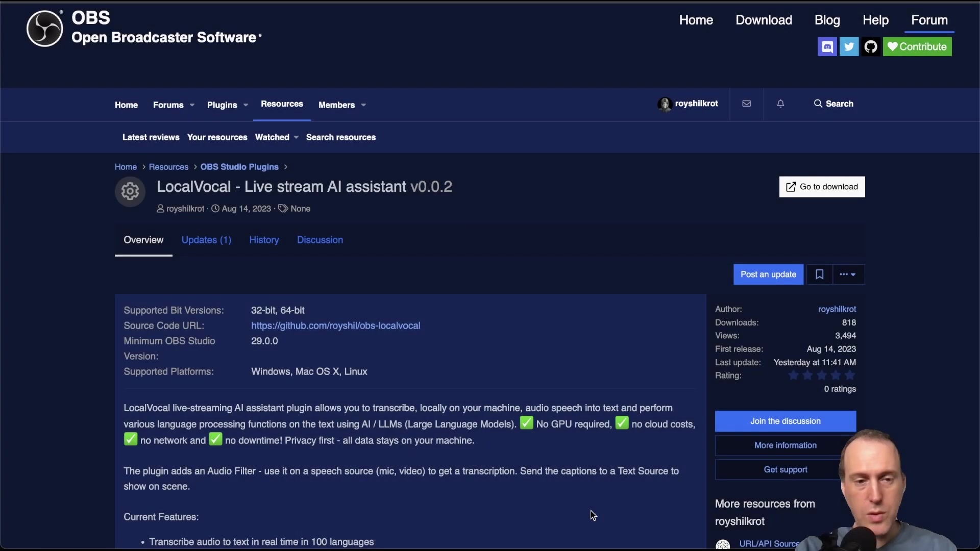
Task: Open the Discord icon in the header
Action: [827, 46]
